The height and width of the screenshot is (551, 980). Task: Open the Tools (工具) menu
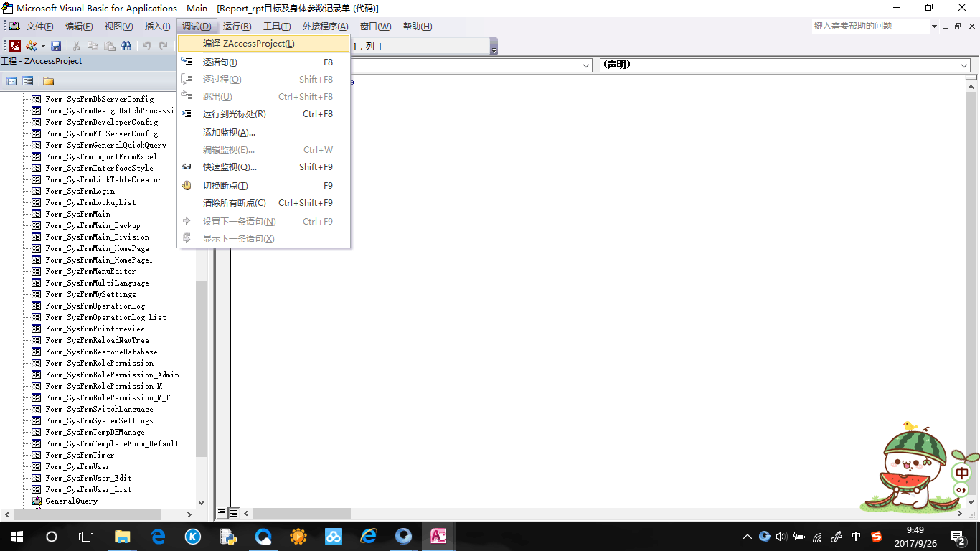(277, 27)
